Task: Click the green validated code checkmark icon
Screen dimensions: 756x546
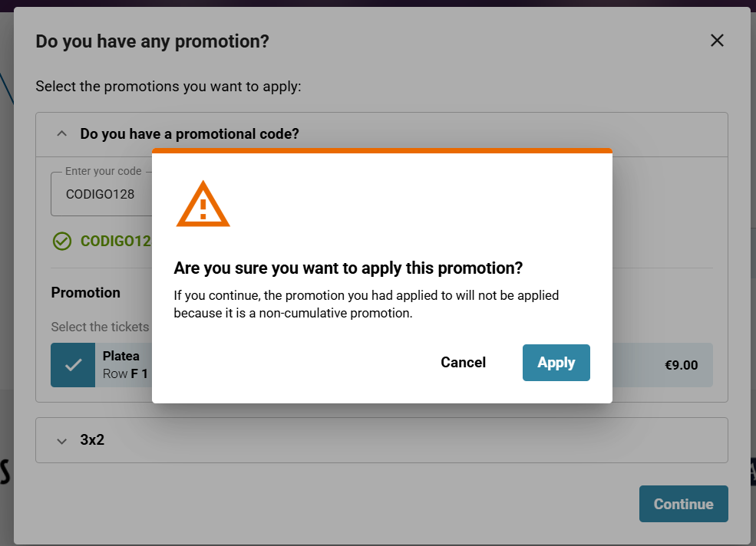Action: [61, 241]
